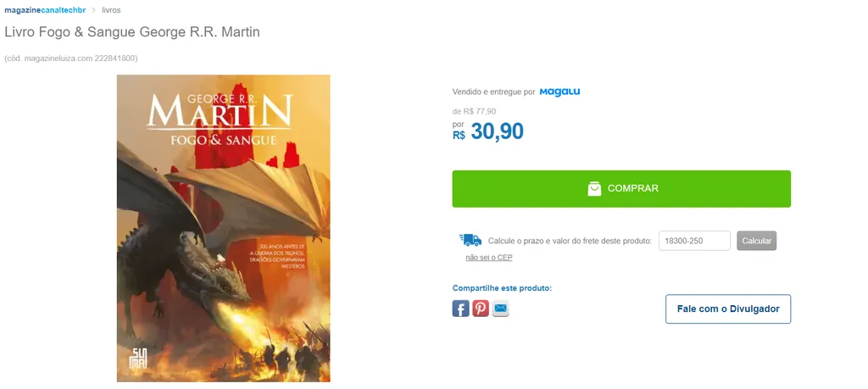Open the 'não sei o CEP' link
The width and height of the screenshot is (868, 389).
tap(489, 258)
